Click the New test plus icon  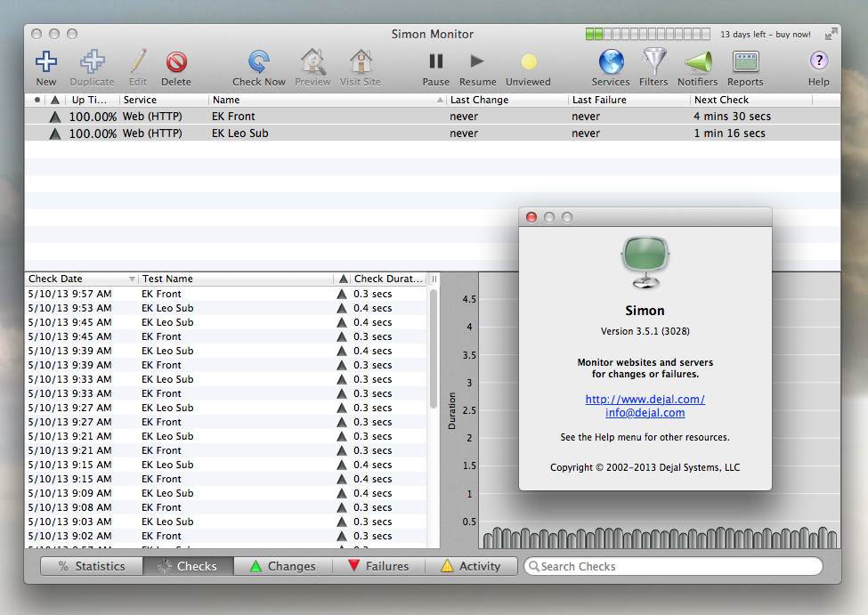point(46,61)
